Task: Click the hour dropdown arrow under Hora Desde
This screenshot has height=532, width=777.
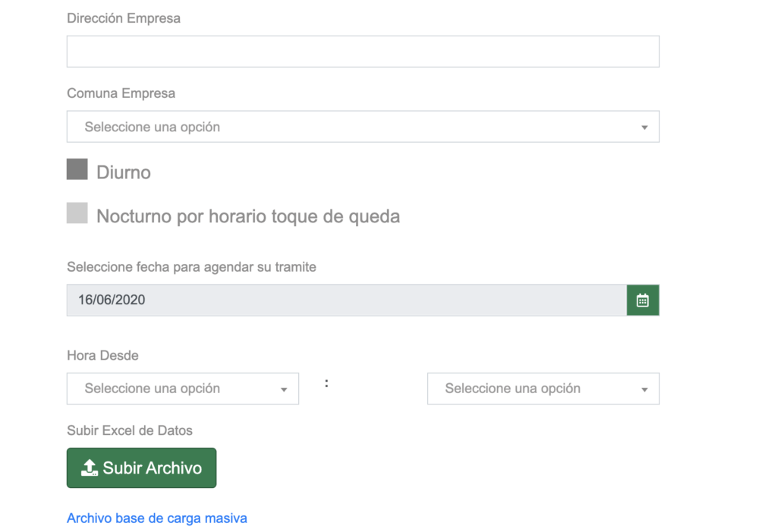Action: point(284,389)
